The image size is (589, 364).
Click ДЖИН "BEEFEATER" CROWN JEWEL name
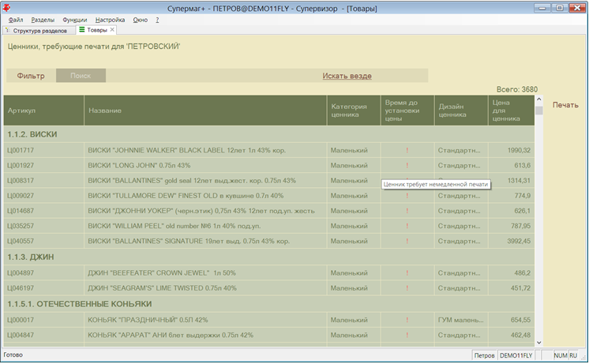click(162, 273)
